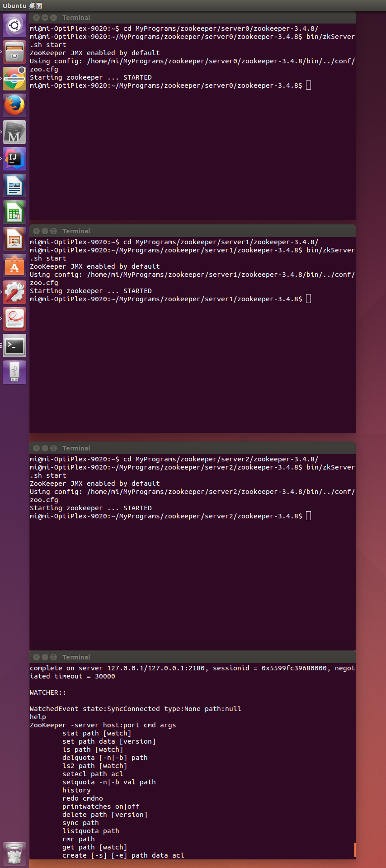The height and width of the screenshot is (868, 386).
Task: Click the 'ls2 path [watch]' help entry
Action: click(x=95, y=766)
